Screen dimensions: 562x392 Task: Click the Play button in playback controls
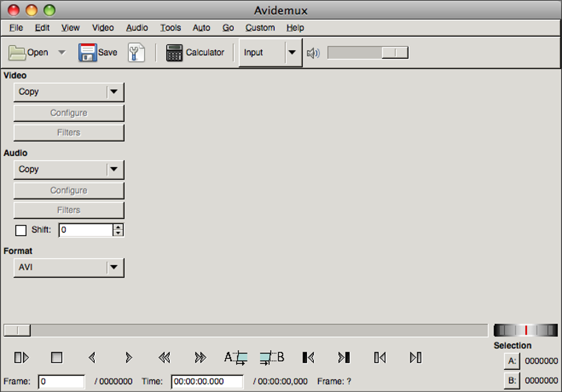(x=21, y=357)
